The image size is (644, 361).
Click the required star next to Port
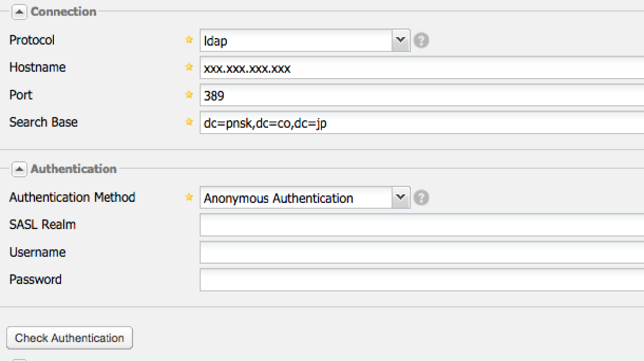[x=189, y=94]
